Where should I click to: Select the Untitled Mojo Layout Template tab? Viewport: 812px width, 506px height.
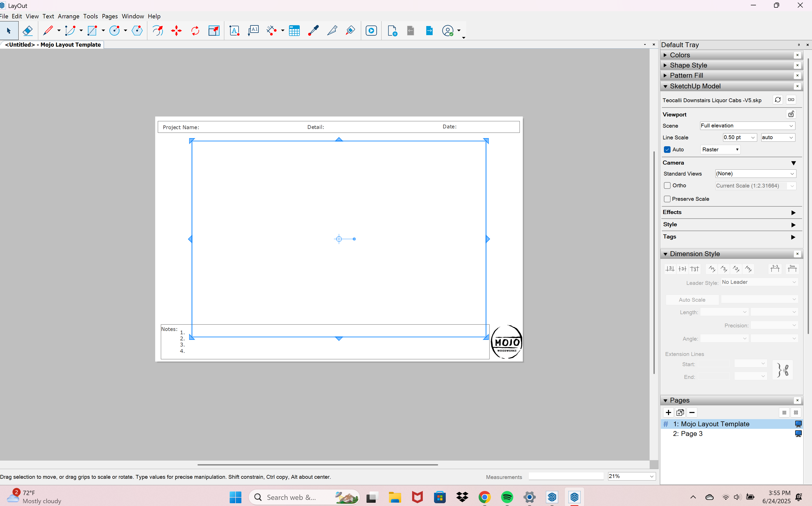[x=53, y=45]
